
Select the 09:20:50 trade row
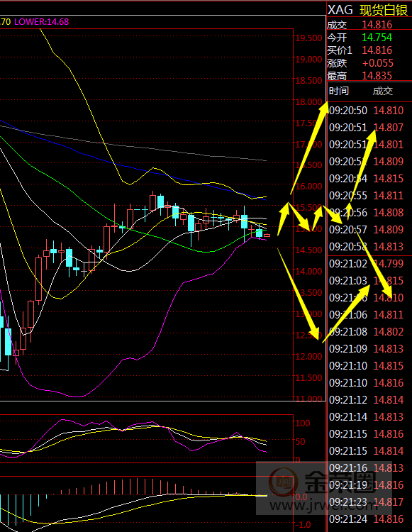(366, 111)
